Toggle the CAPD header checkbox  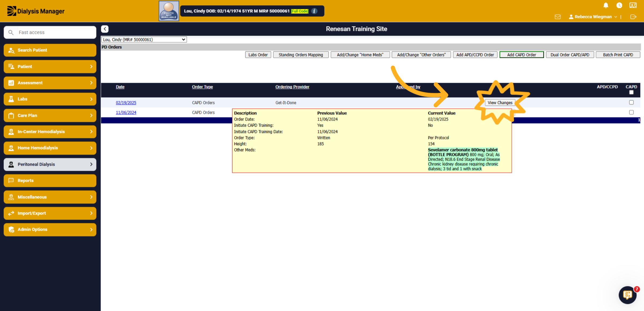(x=631, y=92)
